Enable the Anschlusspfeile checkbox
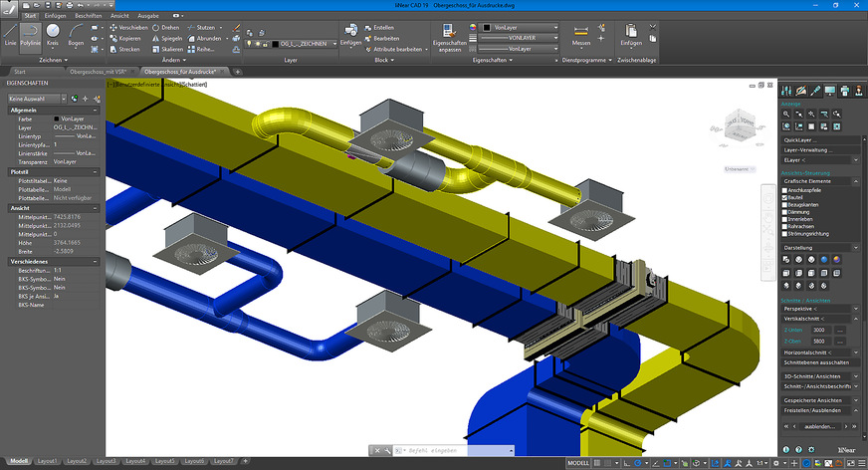The width and height of the screenshot is (868, 470). point(784,190)
